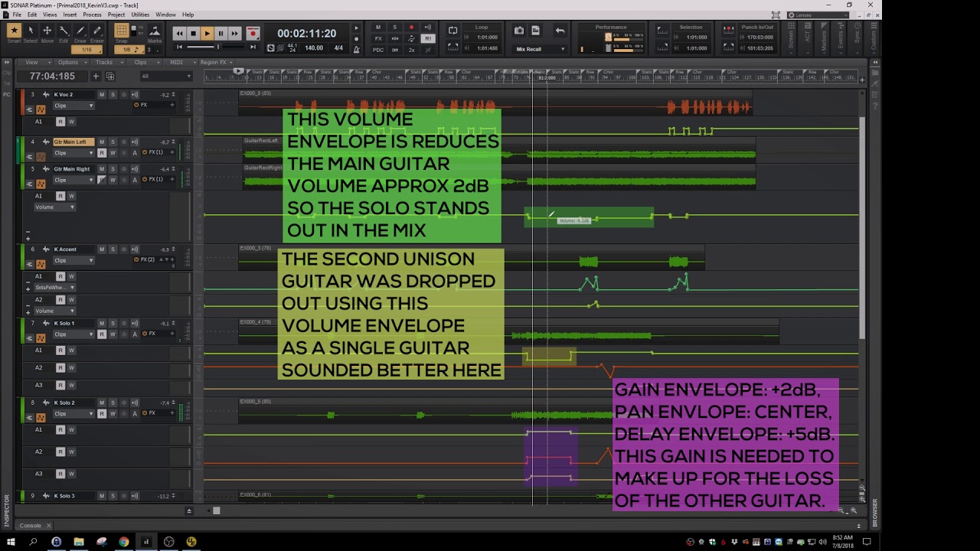
Task: Toggle automation lanes icon on K Voc 2
Action: pyautogui.click(x=41, y=110)
